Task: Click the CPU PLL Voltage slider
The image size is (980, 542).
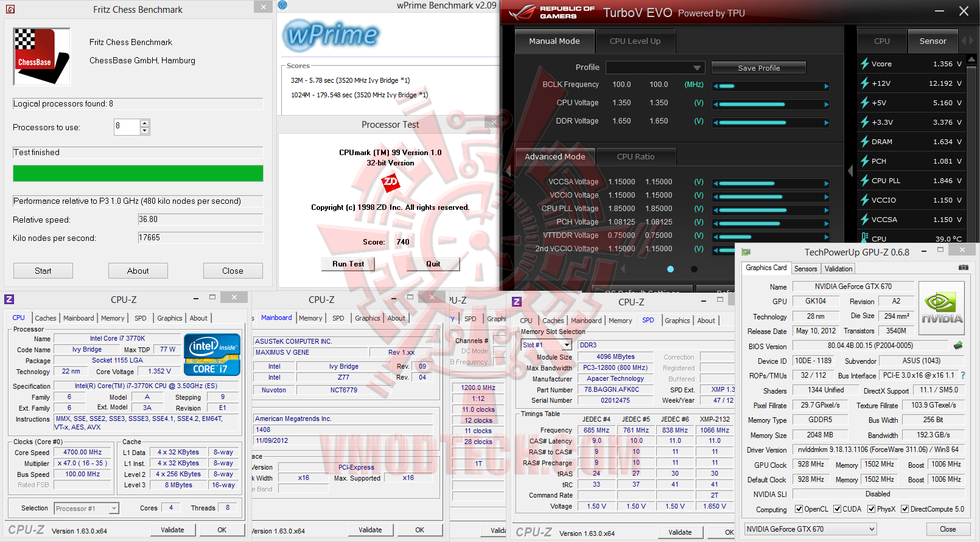Action: click(771, 210)
